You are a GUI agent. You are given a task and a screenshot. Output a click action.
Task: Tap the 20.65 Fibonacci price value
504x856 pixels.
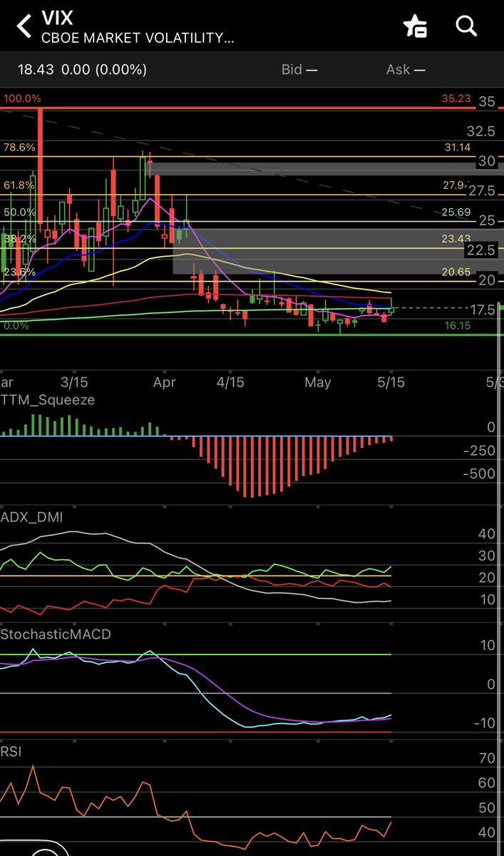tap(457, 272)
